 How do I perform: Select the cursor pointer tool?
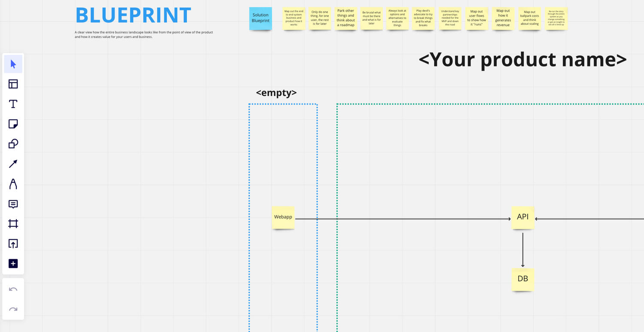pyautogui.click(x=13, y=64)
